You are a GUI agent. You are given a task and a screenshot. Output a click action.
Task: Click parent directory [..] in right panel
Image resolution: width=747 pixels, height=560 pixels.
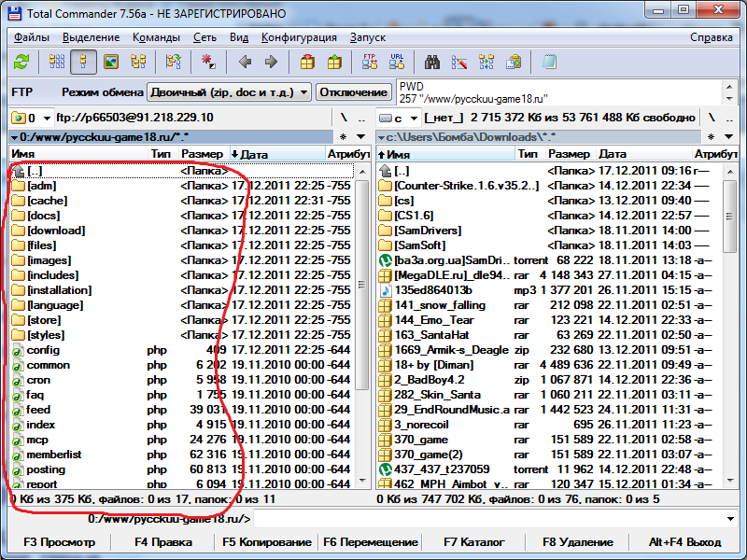tap(549, 171)
